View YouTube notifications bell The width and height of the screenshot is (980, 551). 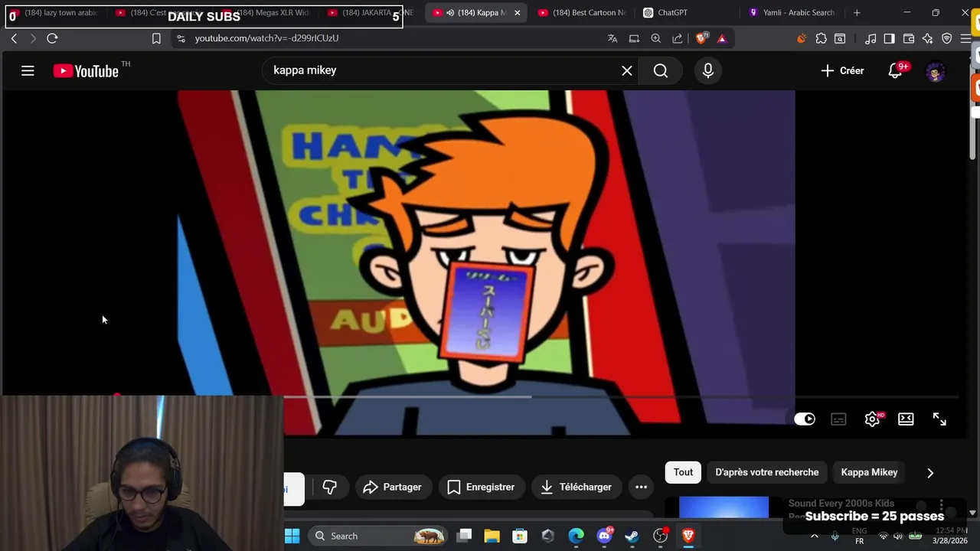pyautogui.click(x=896, y=70)
